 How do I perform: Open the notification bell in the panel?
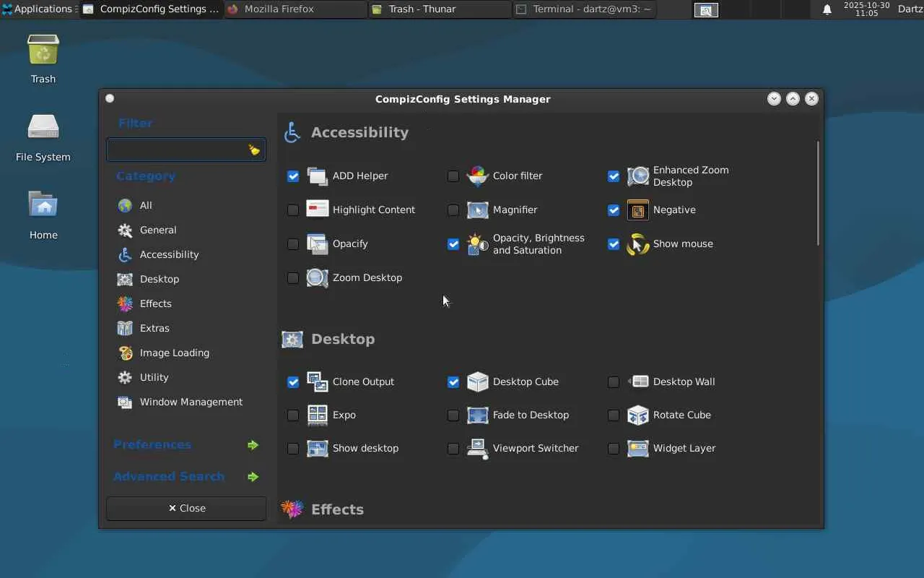point(827,9)
